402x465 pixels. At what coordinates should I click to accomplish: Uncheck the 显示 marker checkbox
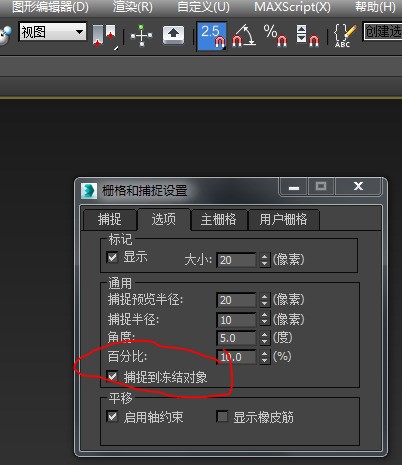112,257
